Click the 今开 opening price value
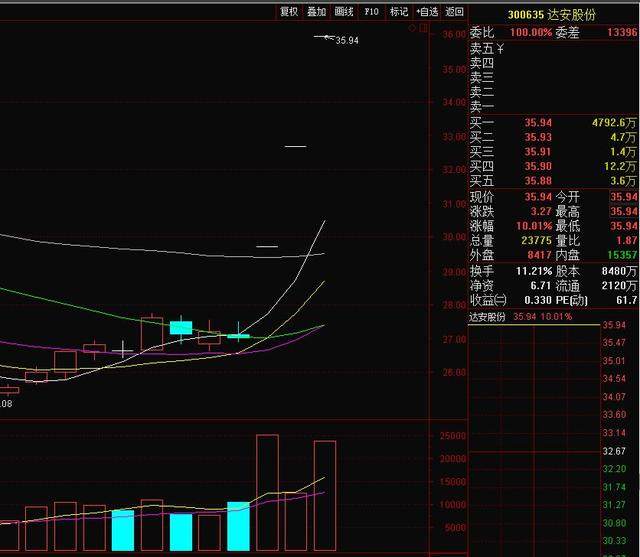This screenshot has height=557, width=640. (624, 197)
